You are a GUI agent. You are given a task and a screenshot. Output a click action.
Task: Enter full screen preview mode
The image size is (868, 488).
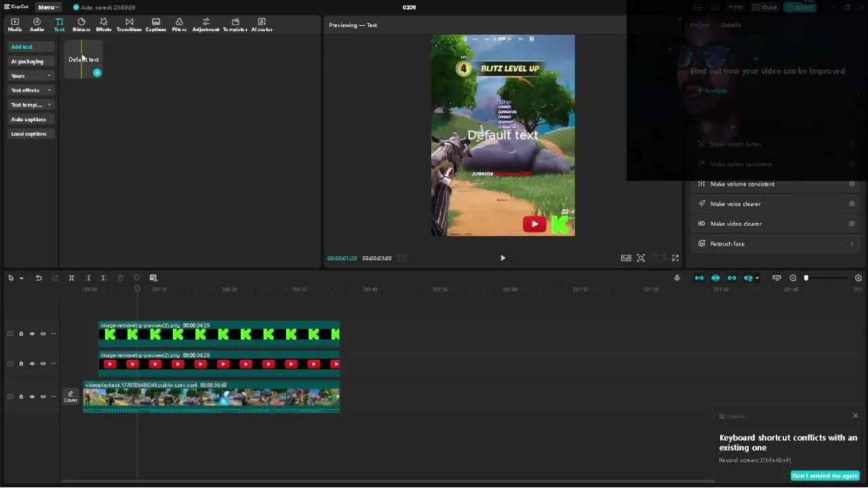coord(675,258)
